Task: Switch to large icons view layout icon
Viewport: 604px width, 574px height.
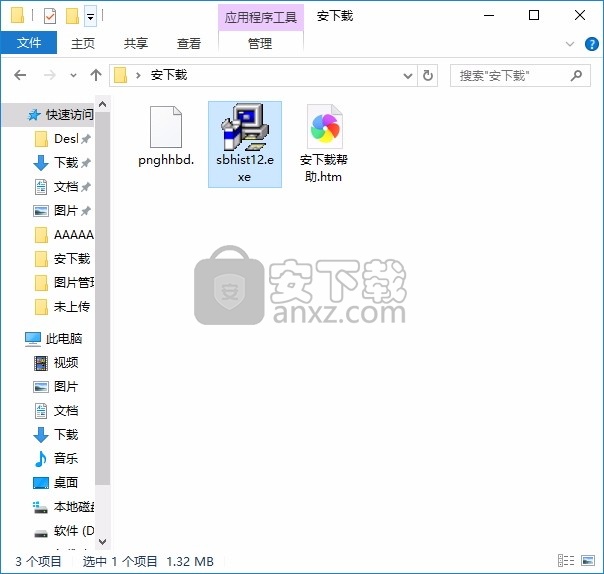Action: click(x=588, y=561)
